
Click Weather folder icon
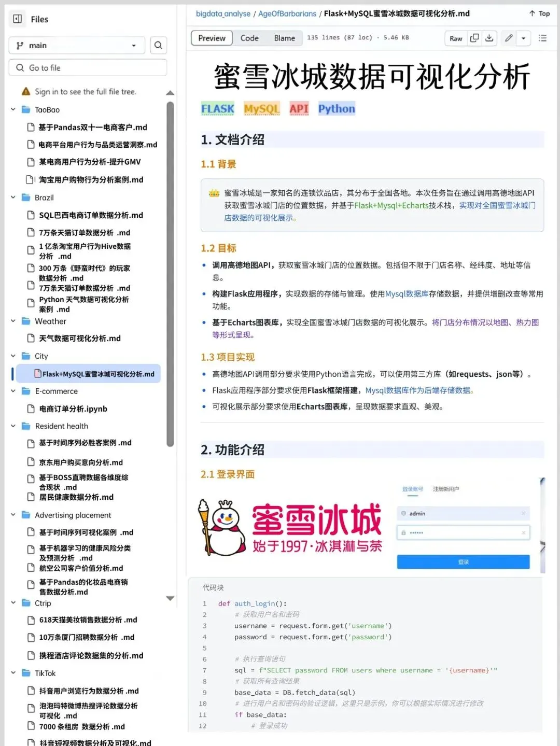26,321
